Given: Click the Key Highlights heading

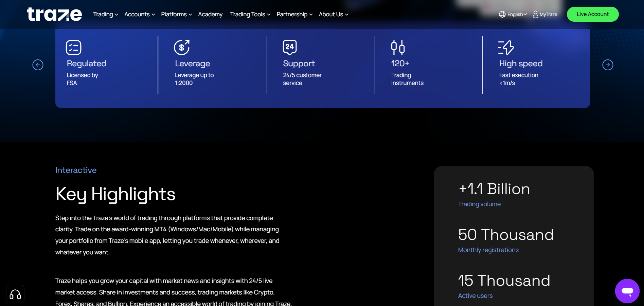Looking at the screenshot, I should tap(115, 195).
